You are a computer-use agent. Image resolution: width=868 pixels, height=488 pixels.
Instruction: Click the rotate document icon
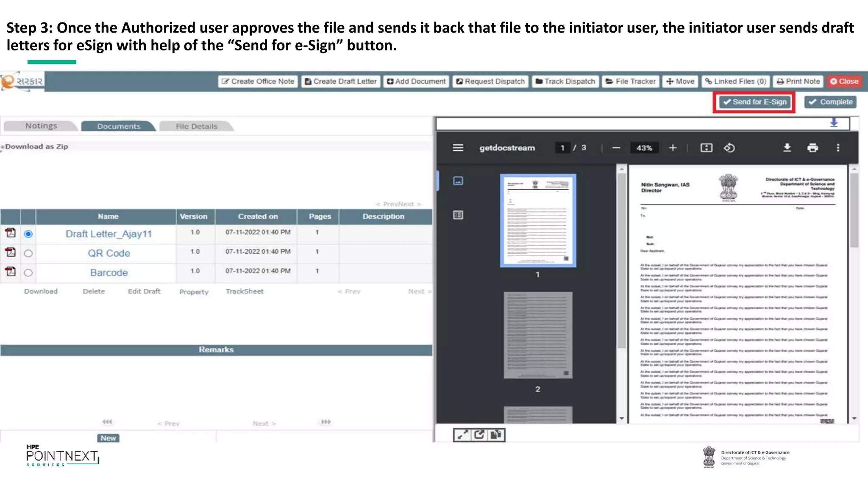(729, 148)
